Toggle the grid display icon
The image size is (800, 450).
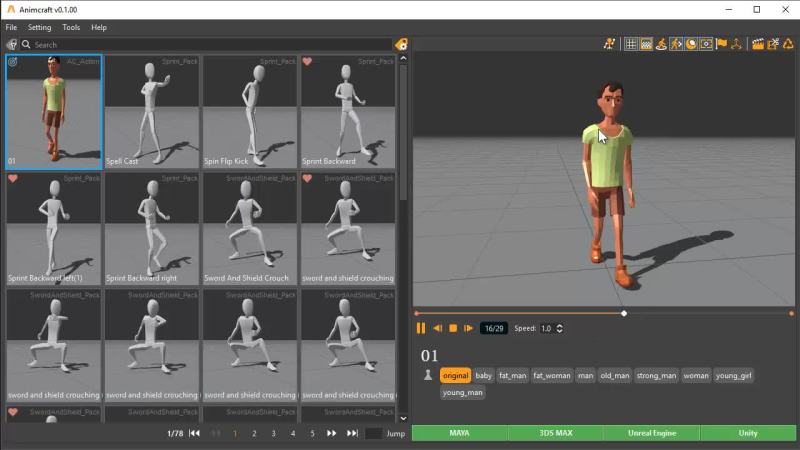point(631,44)
